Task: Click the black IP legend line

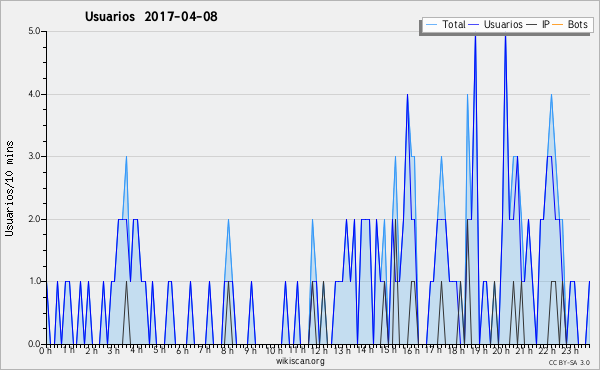Action: (x=532, y=25)
